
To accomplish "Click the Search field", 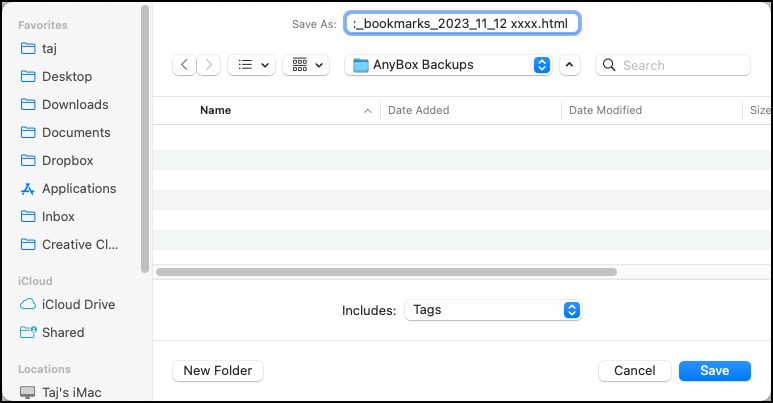I will tap(673, 65).
